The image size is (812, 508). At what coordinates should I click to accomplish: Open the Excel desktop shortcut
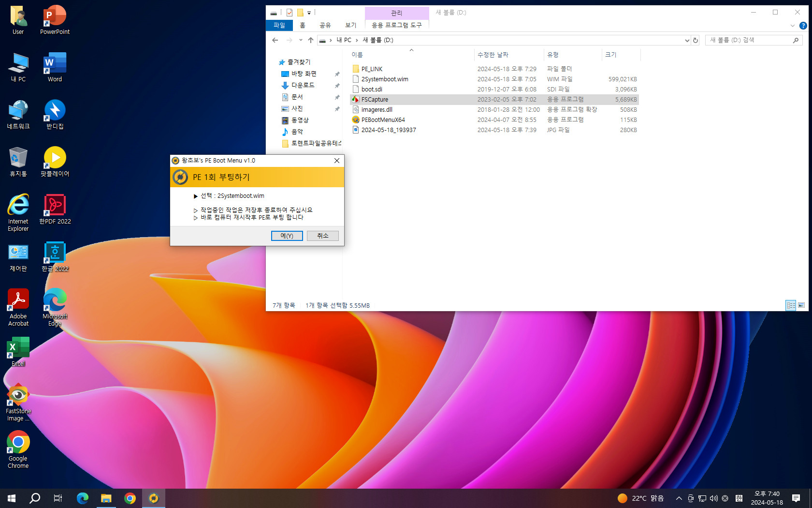(x=18, y=352)
